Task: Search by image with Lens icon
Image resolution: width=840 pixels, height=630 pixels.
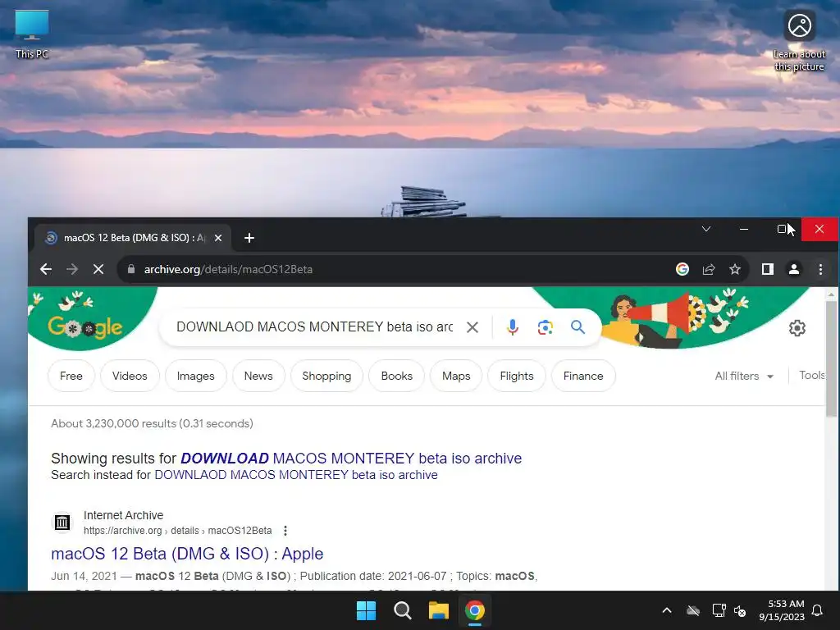Action: click(x=545, y=326)
